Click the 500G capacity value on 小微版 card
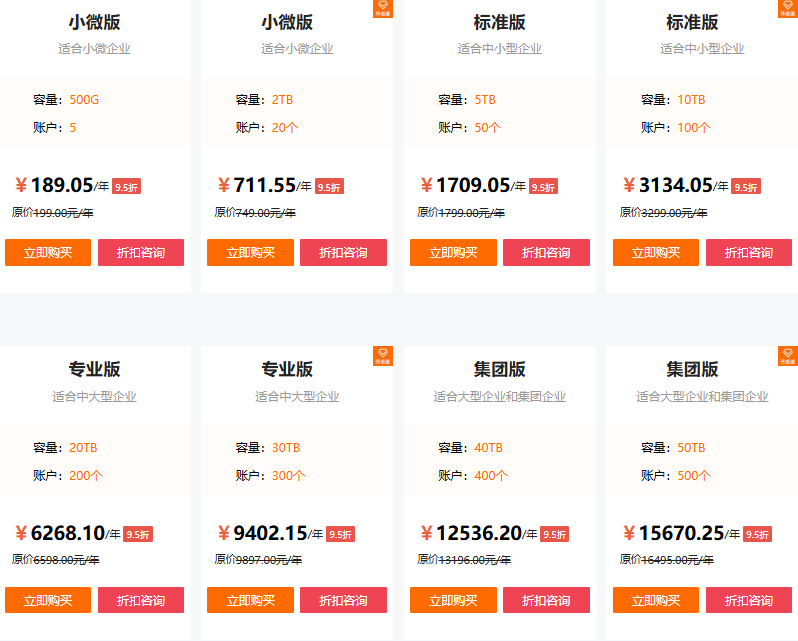The width and height of the screenshot is (798, 641). (84, 100)
